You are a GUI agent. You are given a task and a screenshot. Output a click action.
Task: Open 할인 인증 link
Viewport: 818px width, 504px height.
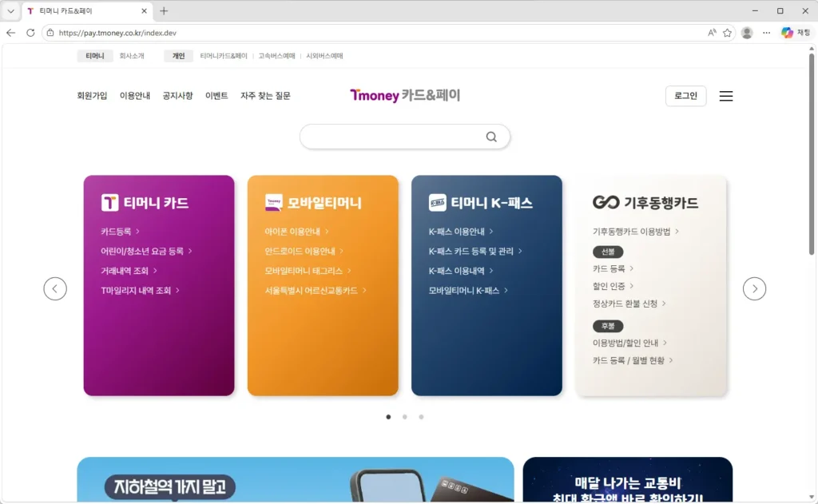tap(613, 286)
